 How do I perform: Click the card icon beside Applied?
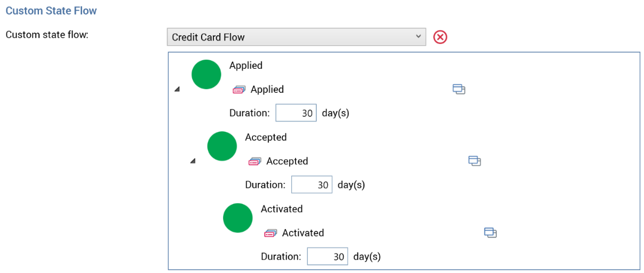(238, 90)
